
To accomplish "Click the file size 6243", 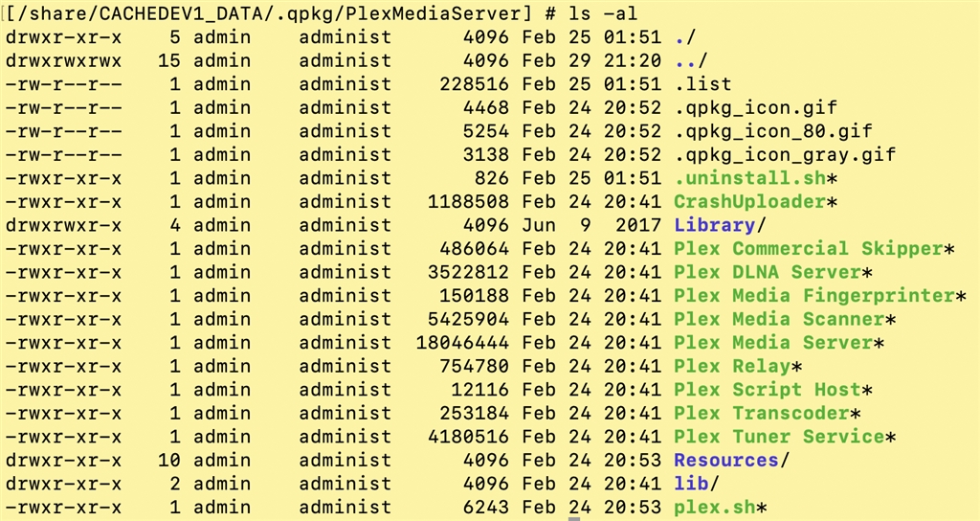I will (x=486, y=508).
